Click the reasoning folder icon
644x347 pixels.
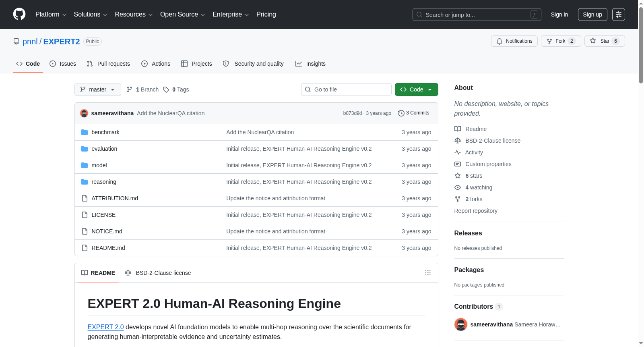pyautogui.click(x=85, y=182)
